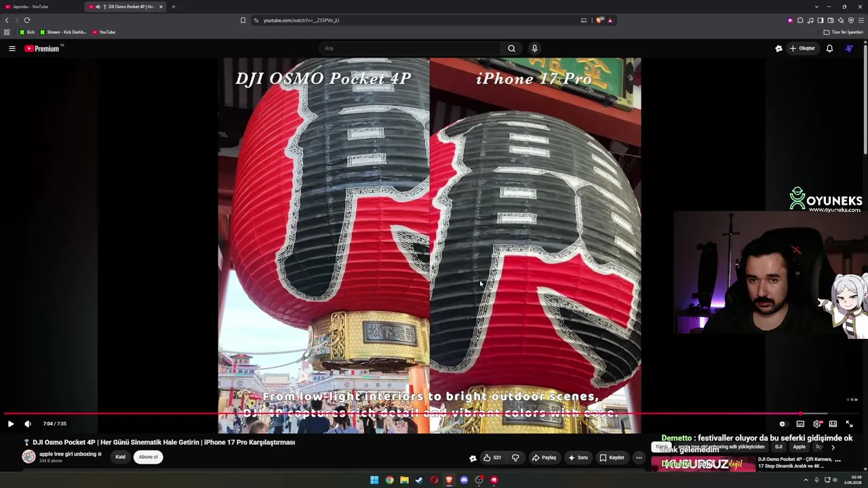868x488 pixels.
Task: Open the YouTube account avatar menu
Action: (849, 48)
